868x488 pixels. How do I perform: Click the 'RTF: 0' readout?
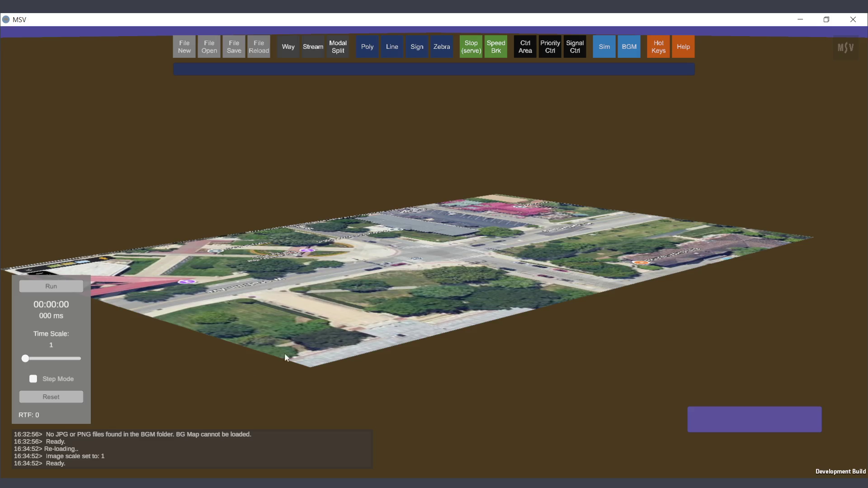point(29,415)
